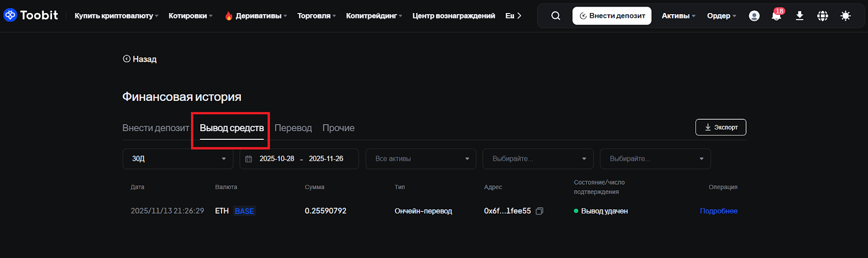Screen dimensions: 868x258
Task: Open the language globe icon
Action: coord(823,16)
